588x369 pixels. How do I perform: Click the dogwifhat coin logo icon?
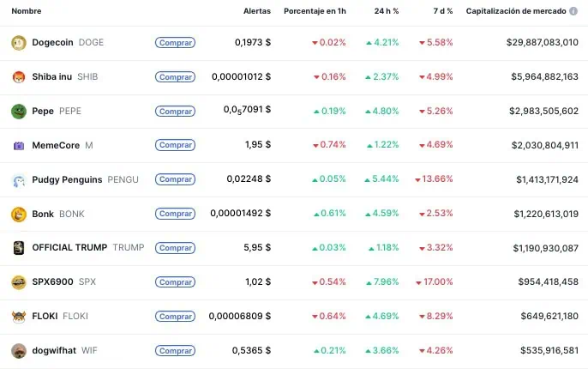point(18,350)
